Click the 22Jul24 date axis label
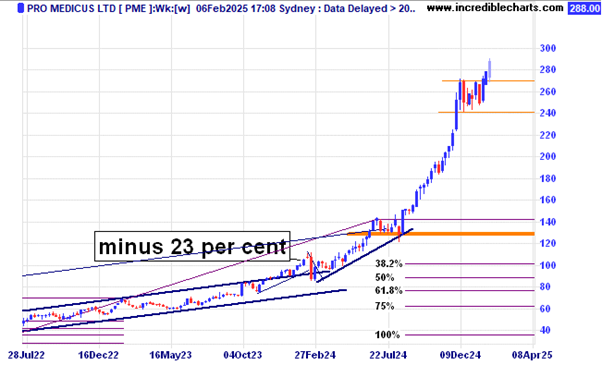This screenshot has height=365, width=602. point(388,355)
